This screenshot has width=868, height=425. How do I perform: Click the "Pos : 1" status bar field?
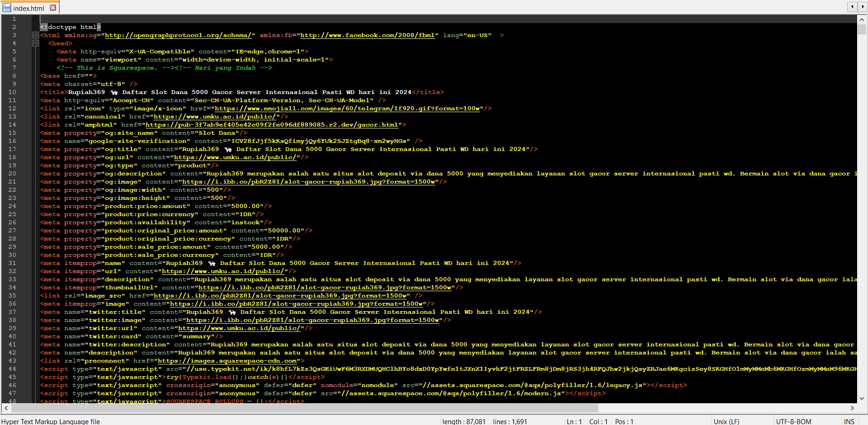624,421
